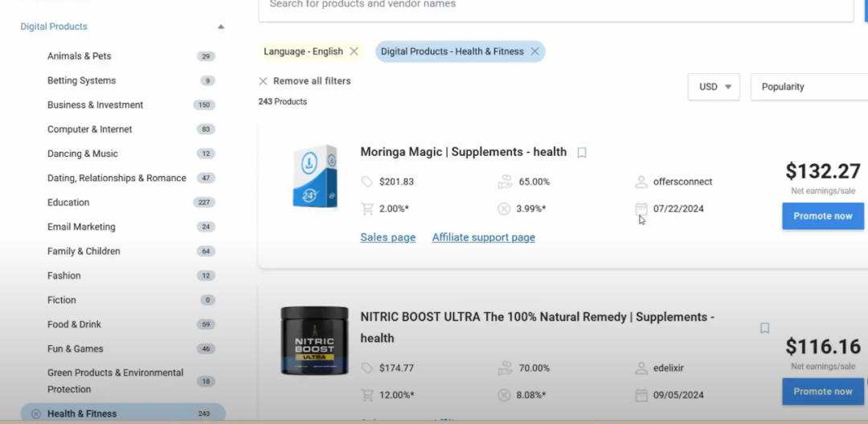868x424 pixels.
Task: Click the X icon beside Remove all filters
Action: (x=263, y=81)
